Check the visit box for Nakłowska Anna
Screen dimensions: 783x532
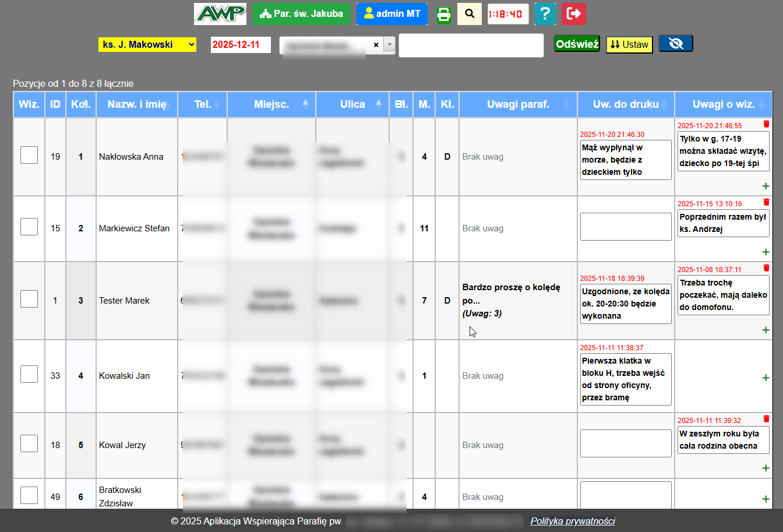(x=29, y=156)
